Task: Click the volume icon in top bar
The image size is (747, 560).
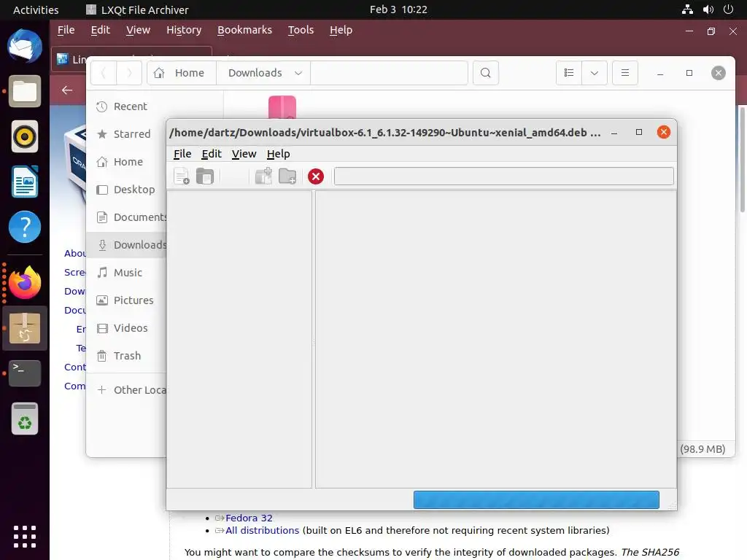Action: 708,9
